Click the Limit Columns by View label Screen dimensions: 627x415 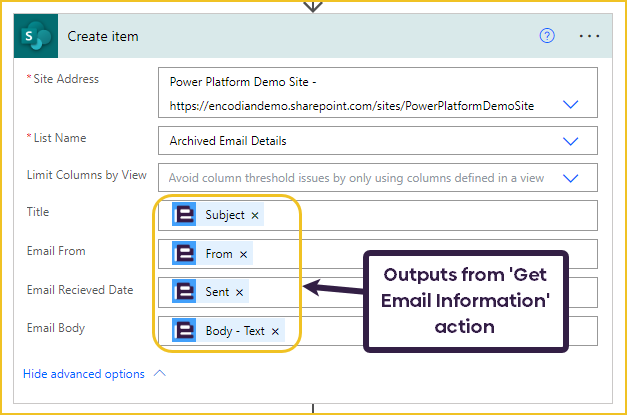point(87,175)
